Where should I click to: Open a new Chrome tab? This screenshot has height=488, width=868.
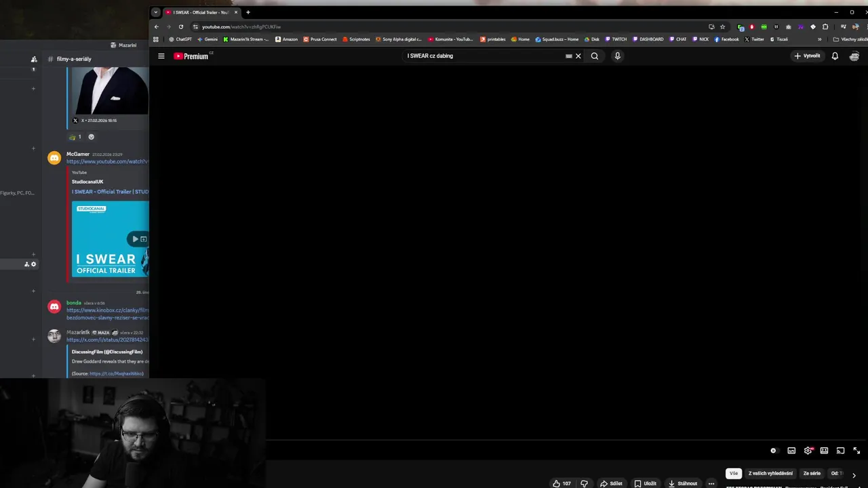[x=248, y=12]
